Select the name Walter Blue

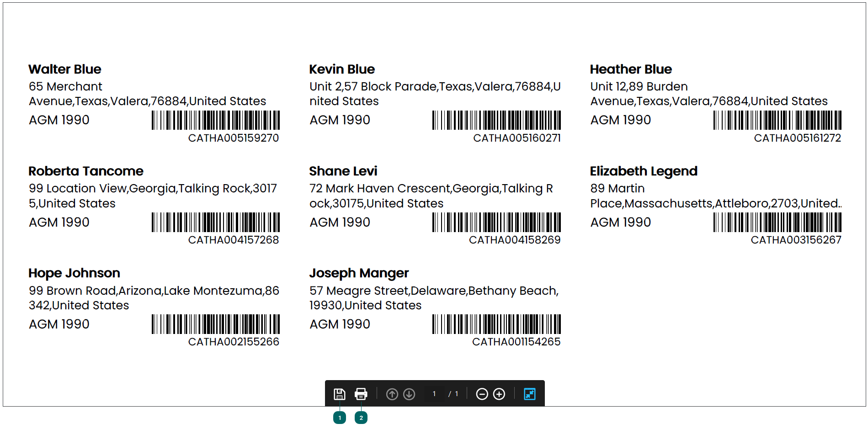coord(65,69)
